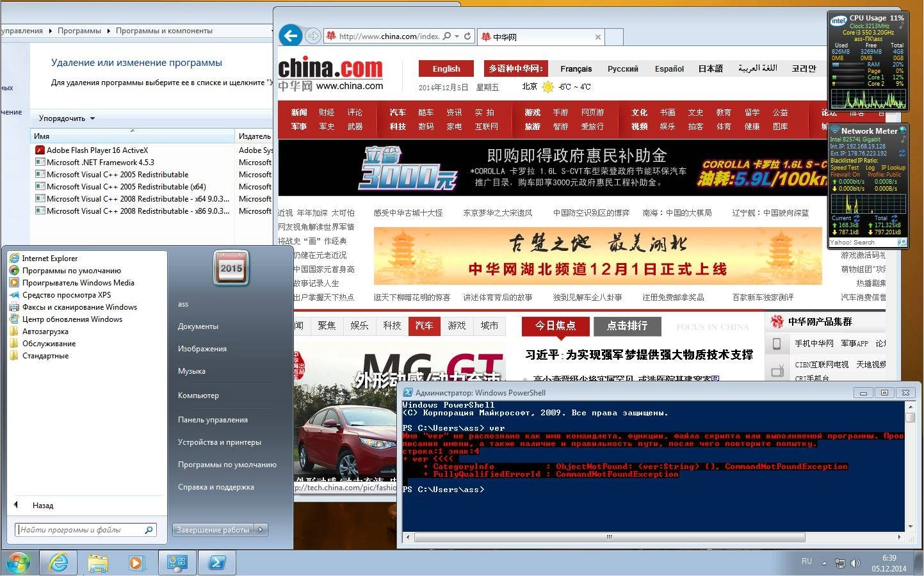
Task: Open headline 习近平:为实现强军梦提供强大物质技术支撑
Action: pos(639,355)
